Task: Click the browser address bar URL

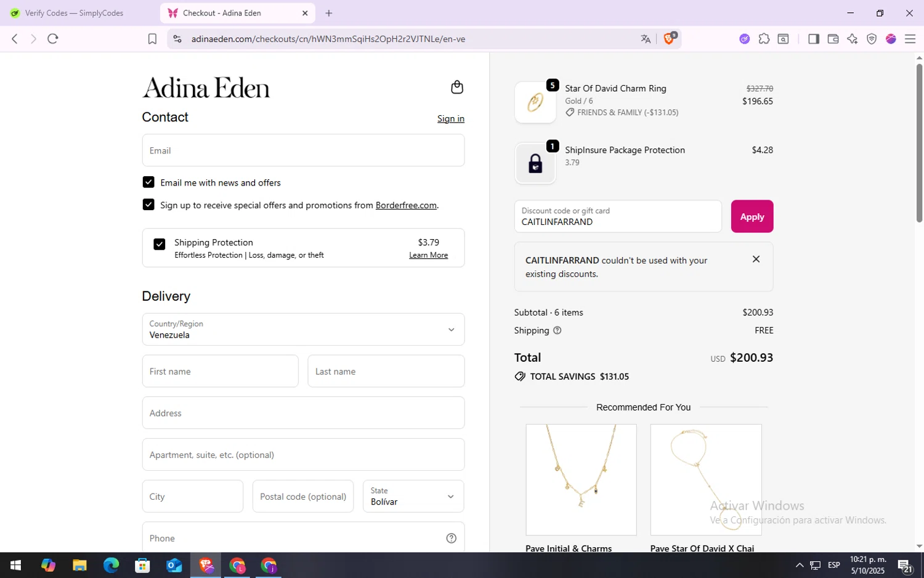Action: point(328,39)
